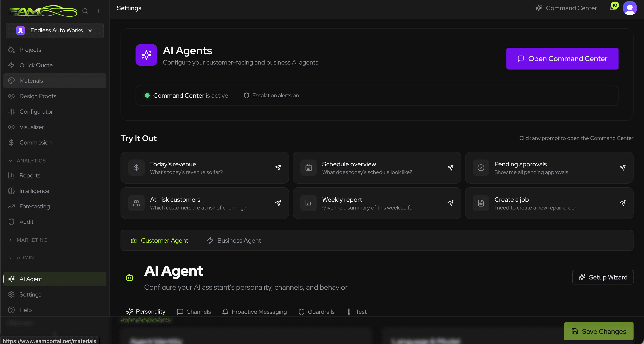
Task: Go to Materials in the sidebar
Action: click(x=55, y=81)
